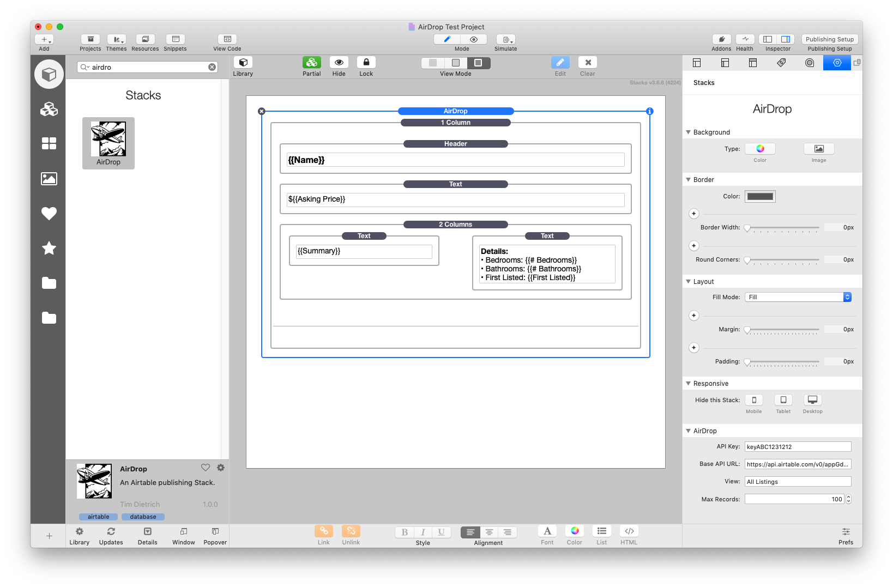Screen dimensions: 893x588
Task: Open the library Details view
Action: pyautogui.click(x=148, y=532)
